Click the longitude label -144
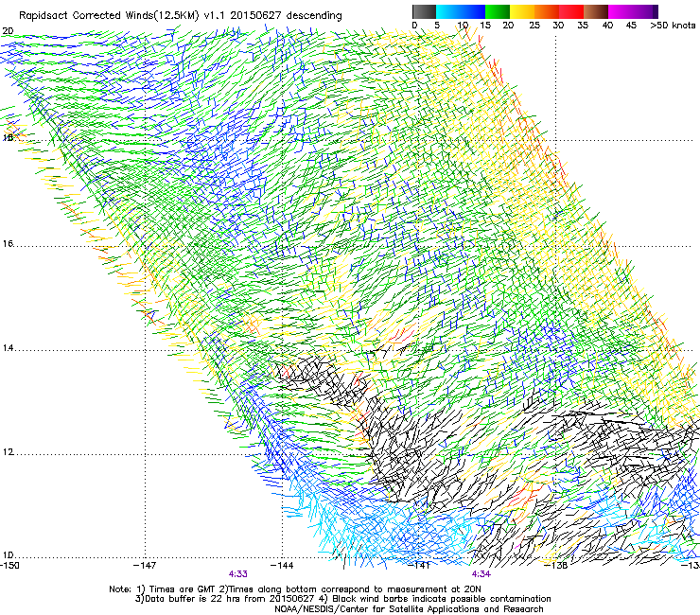The height and width of the screenshot is (615, 700). [282, 565]
